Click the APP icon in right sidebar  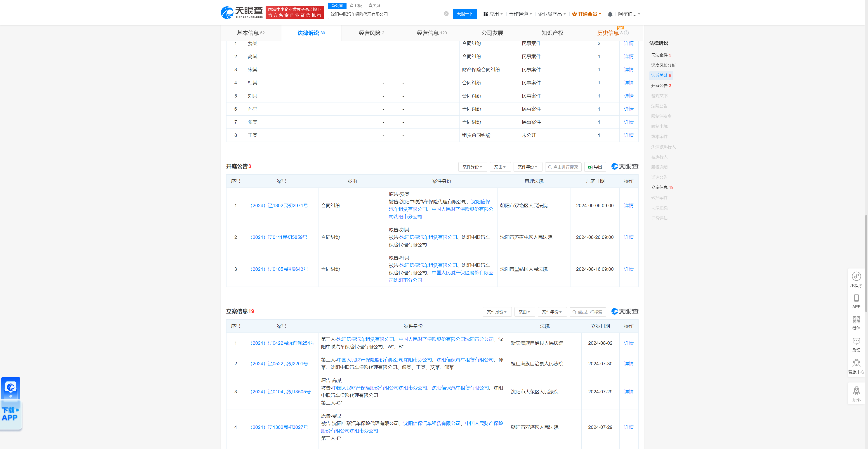point(856,301)
